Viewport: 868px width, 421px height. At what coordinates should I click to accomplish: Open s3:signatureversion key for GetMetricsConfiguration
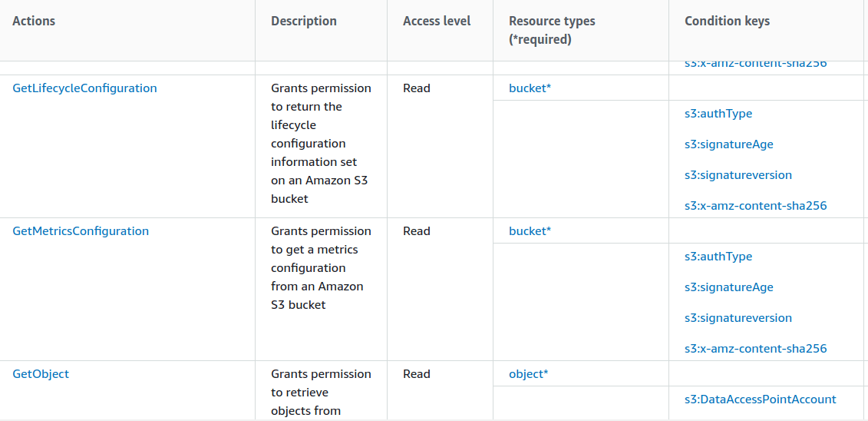click(x=738, y=318)
